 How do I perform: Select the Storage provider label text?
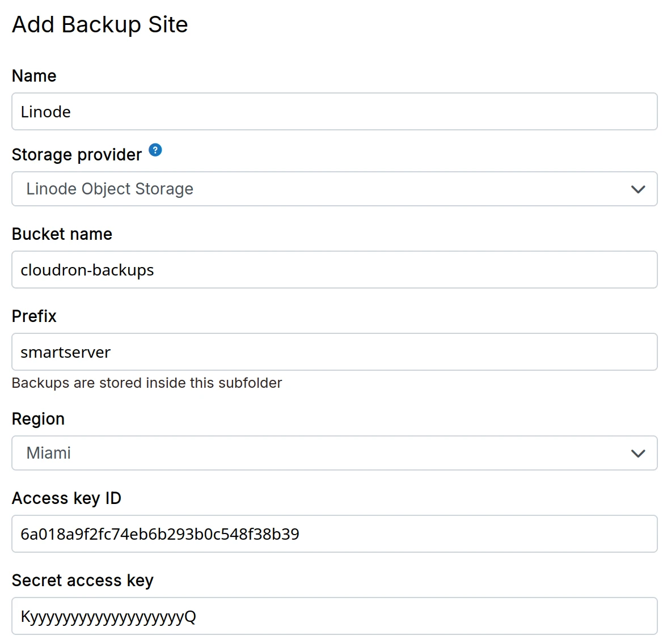77,154
